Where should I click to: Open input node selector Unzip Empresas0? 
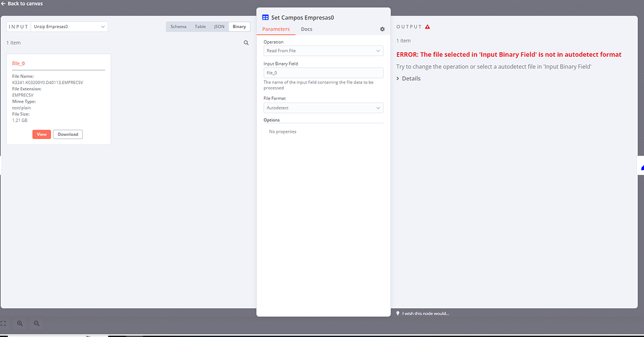point(69,27)
